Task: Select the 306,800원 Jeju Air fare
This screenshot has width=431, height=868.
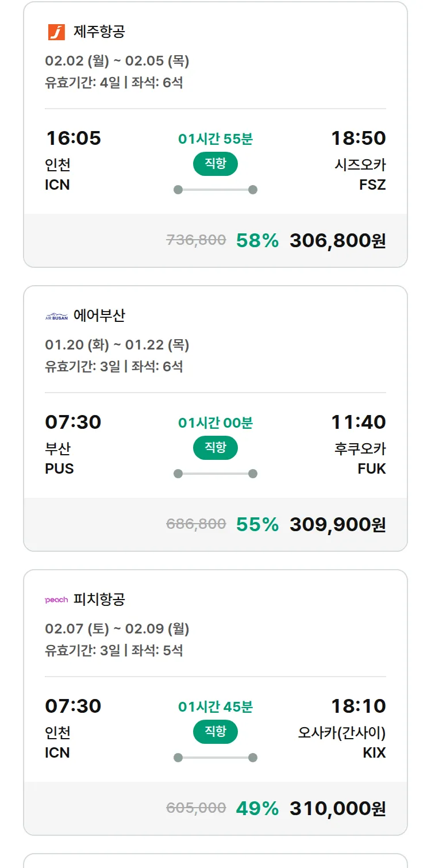Action: (x=337, y=240)
